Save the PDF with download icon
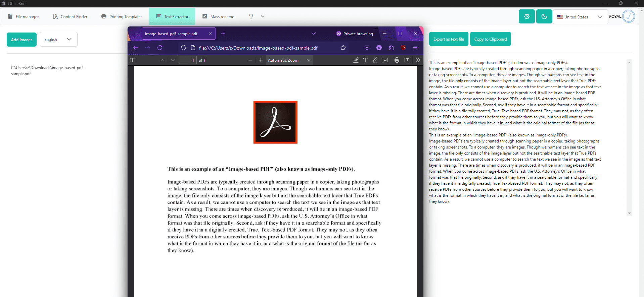 click(407, 60)
